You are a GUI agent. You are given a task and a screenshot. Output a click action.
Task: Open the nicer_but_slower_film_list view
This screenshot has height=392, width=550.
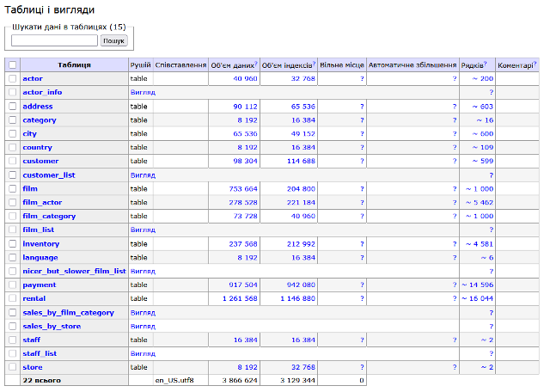(74, 271)
